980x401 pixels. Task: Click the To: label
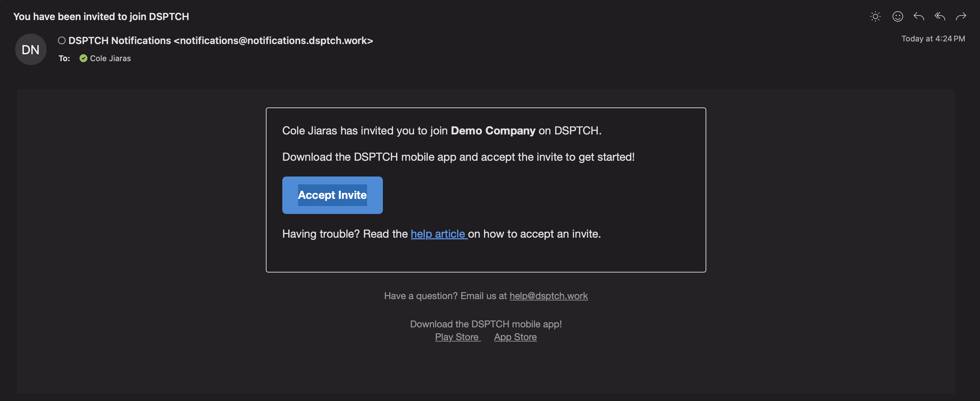[64, 58]
